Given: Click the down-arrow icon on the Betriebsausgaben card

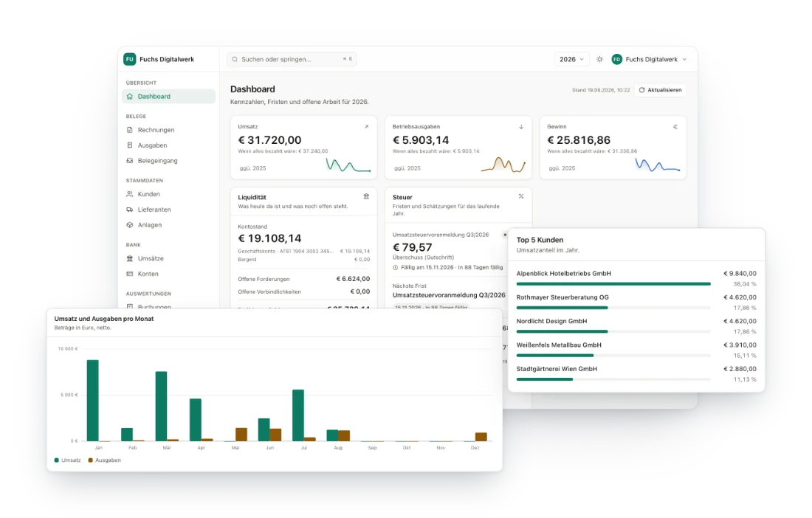Looking at the screenshot, I should (x=521, y=127).
